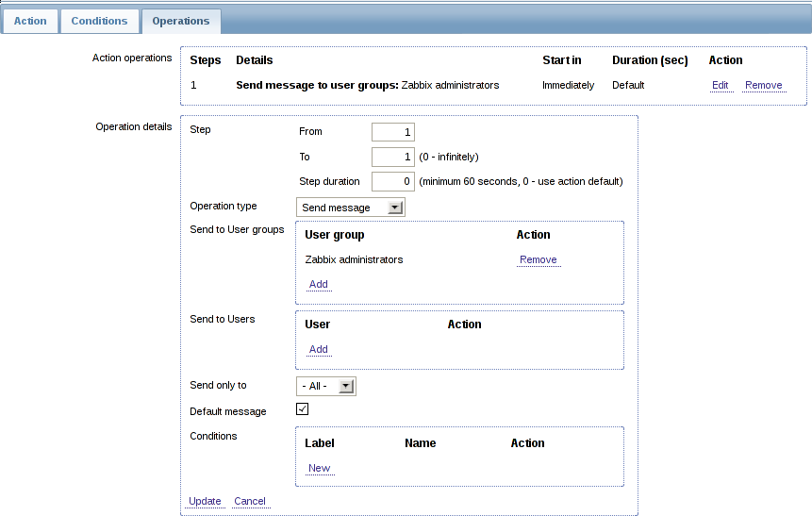Create a New operation condition

click(319, 468)
